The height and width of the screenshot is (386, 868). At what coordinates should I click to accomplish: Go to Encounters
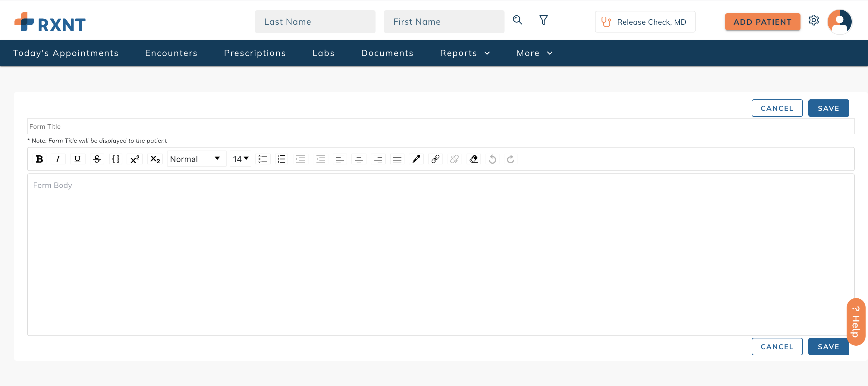(171, 53)
